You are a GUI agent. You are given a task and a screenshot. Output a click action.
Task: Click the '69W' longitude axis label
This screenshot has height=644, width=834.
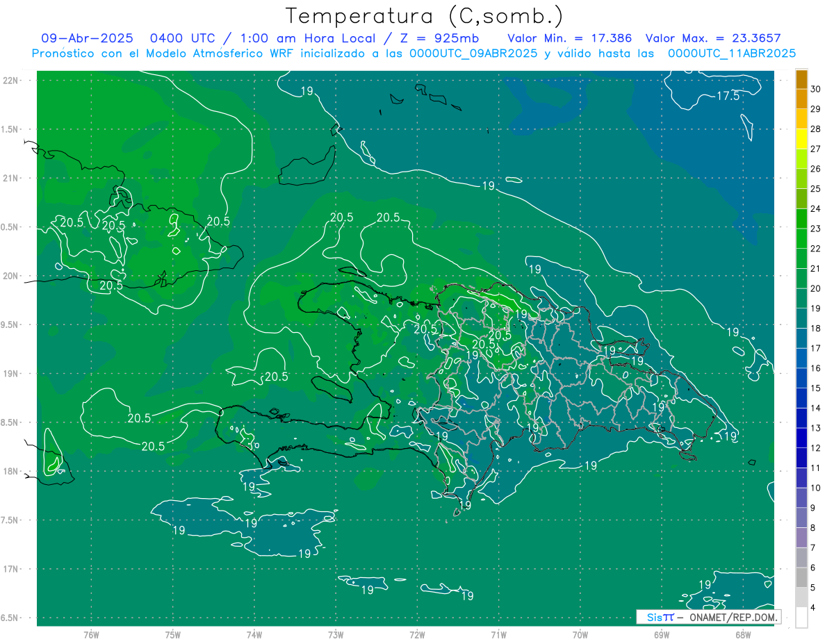click(662, 634)
